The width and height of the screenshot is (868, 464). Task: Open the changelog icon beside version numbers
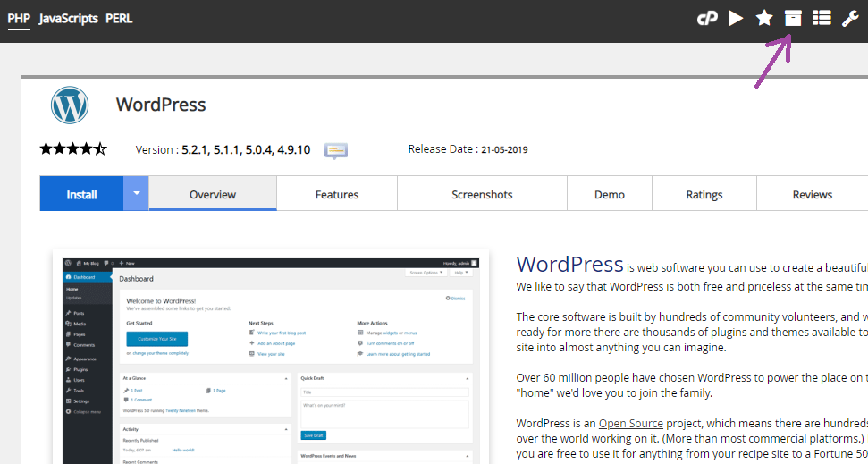336,150
